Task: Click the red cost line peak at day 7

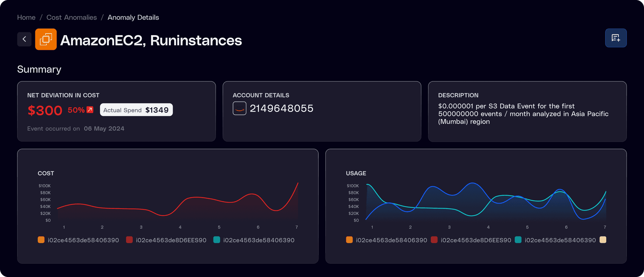Action: click(x=297, y=183)
